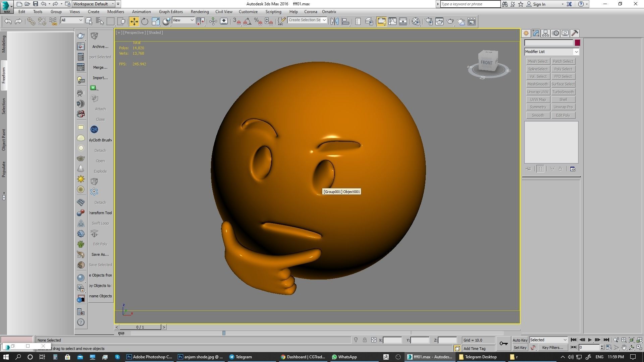This screenshot has height=362, width=644.
Task: Open the Rendering menu
Action: pos(200,12)
